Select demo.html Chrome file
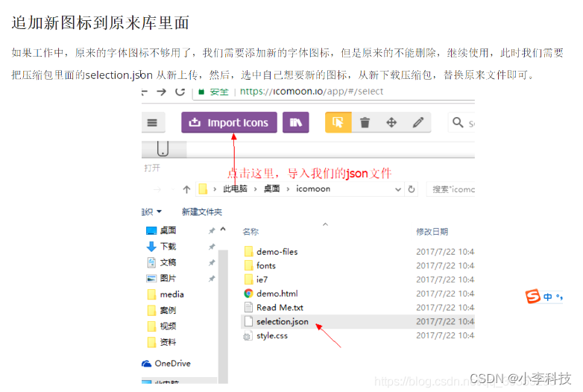Screen dimensions: 583x392 click(x=277, y=294)
